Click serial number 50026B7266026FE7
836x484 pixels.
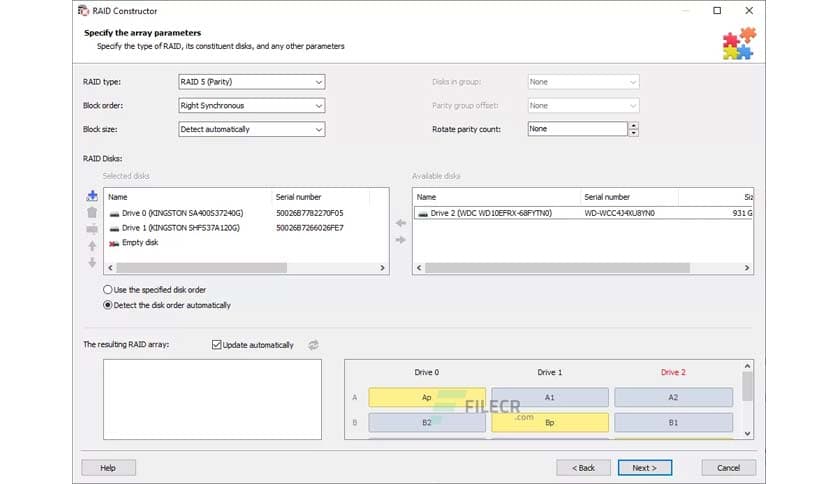tap(309, 228)
